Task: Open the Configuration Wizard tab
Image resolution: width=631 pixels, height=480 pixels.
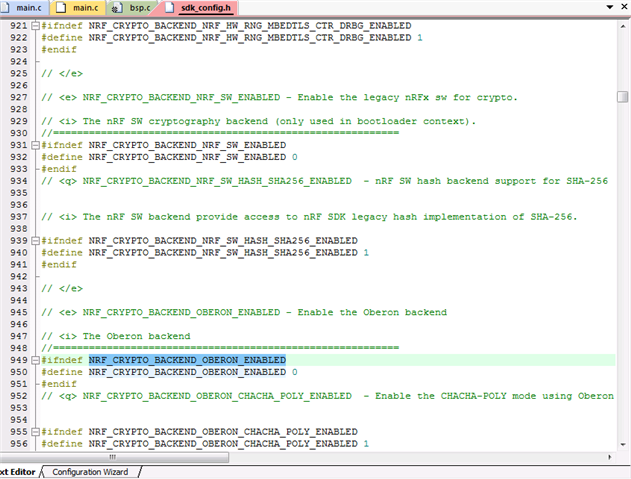Action: pyautogui.click(x=90, y=472)
